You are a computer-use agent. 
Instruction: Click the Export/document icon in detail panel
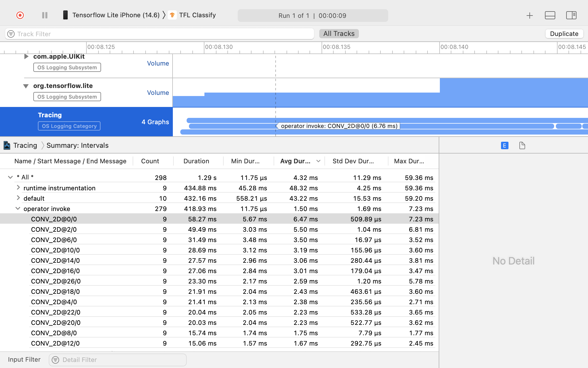[x=522, y=145]
